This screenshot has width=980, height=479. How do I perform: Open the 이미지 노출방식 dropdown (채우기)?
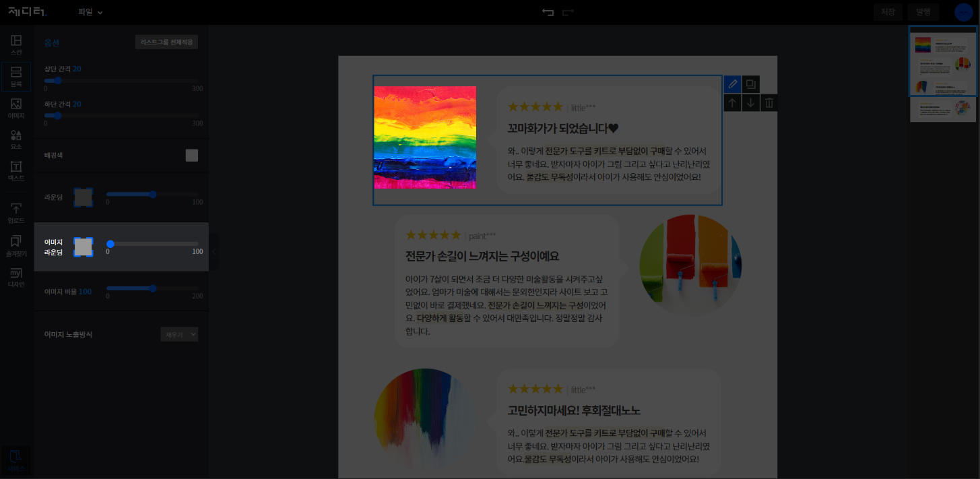tap(179, 334)
